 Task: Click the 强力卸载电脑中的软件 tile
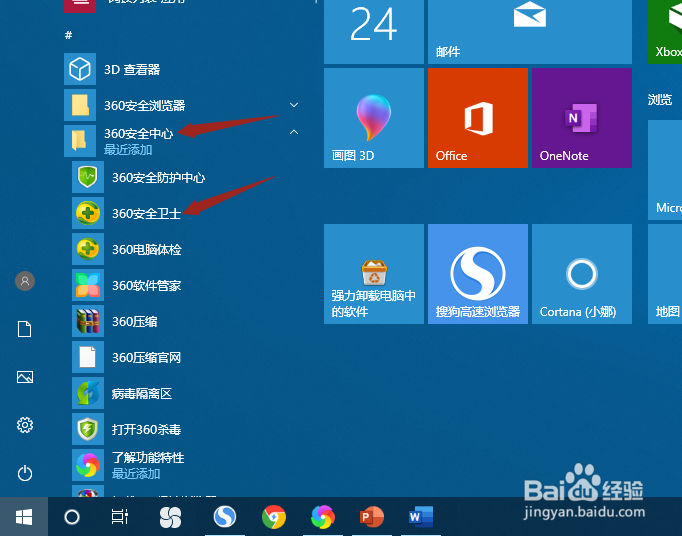pyautogui.click(x=374, y=274)
